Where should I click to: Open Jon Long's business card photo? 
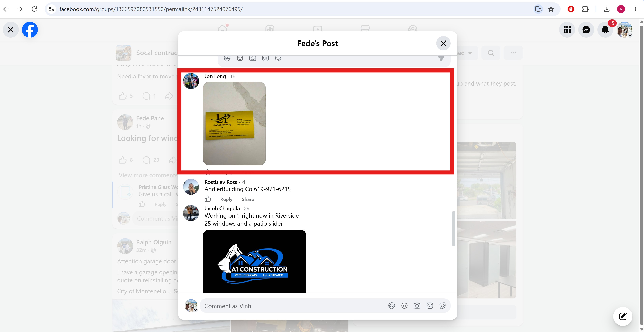234,123
